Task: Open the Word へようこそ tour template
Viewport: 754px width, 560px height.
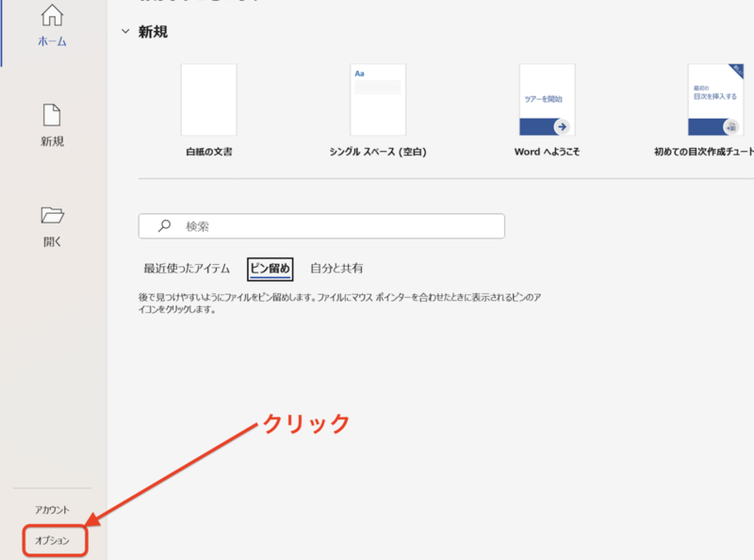Action: 547,100
